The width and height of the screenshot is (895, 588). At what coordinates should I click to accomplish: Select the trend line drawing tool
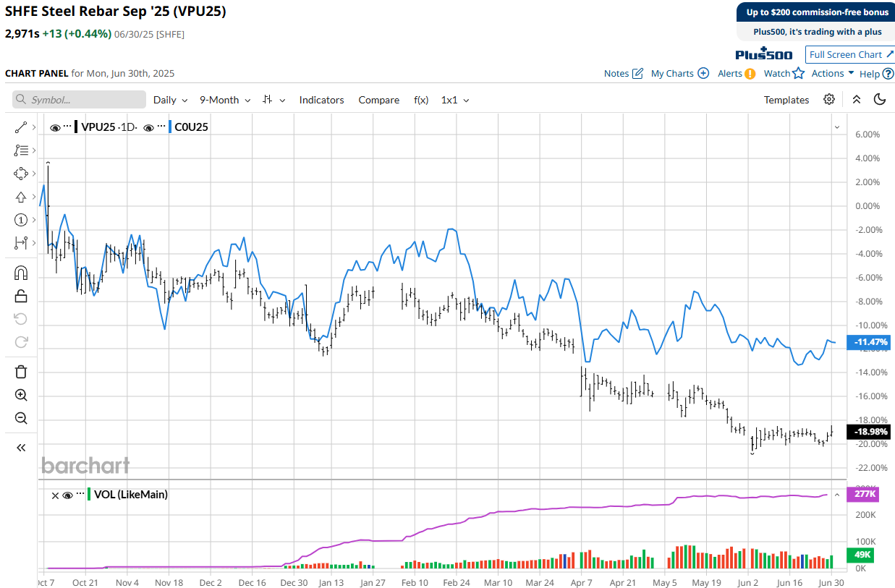coord(20,127)
